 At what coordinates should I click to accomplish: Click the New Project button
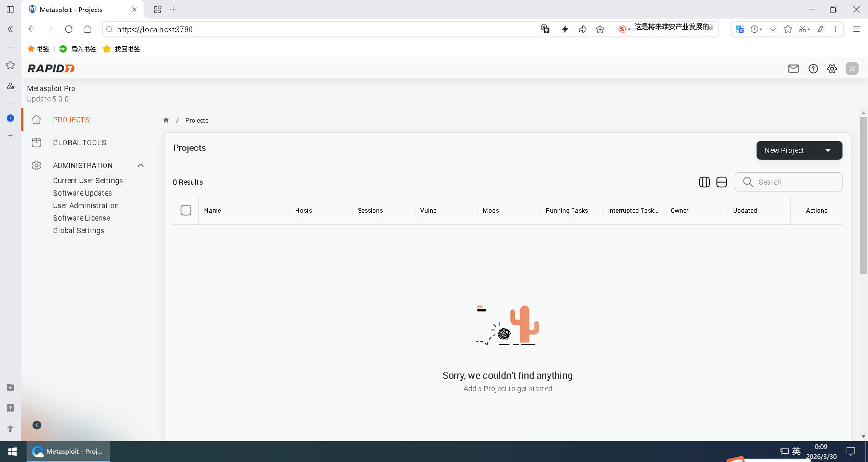click(x=784, y=150)
